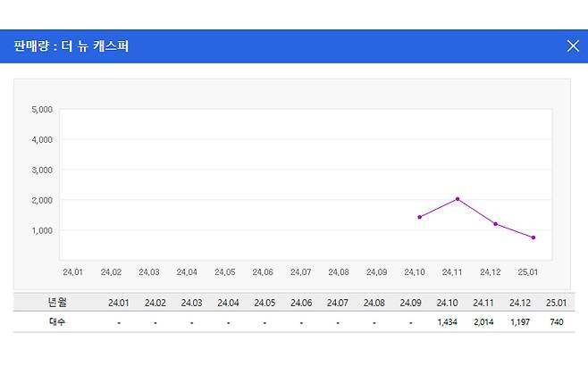Select the 1,434 sales value cell
This screenshot has width=588, height=391.
(x=447, y=322)
